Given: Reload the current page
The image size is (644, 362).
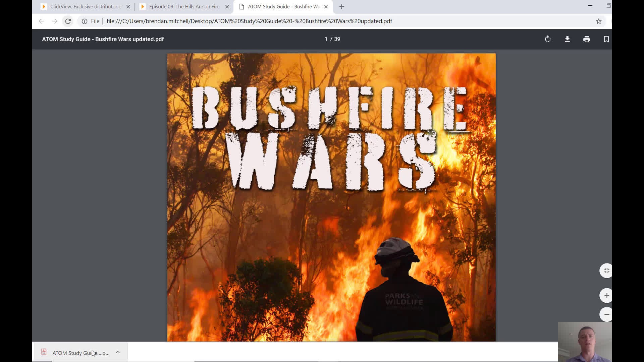Looking at the screenshot, I should (68, 21).
